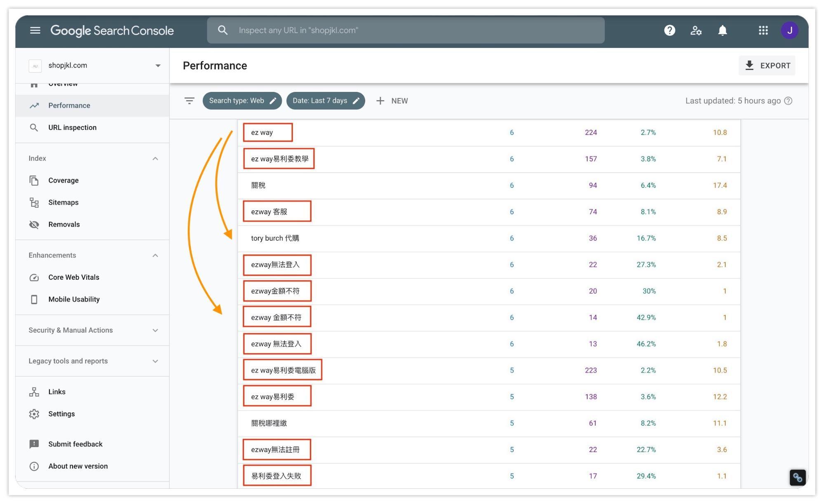The width and height of the screenshot is (824, 504).
Task: Select the query row "ezway無法登入"
Action: (489, 265)
